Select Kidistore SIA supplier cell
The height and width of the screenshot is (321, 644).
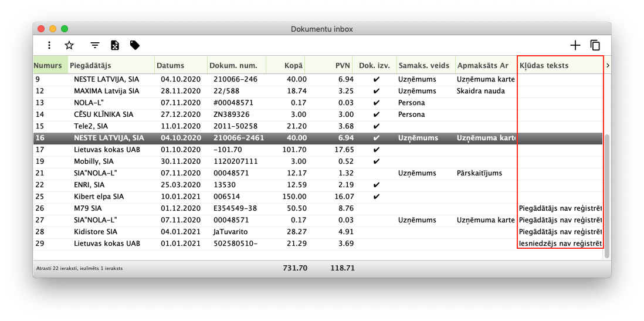(x=96, y=232)
